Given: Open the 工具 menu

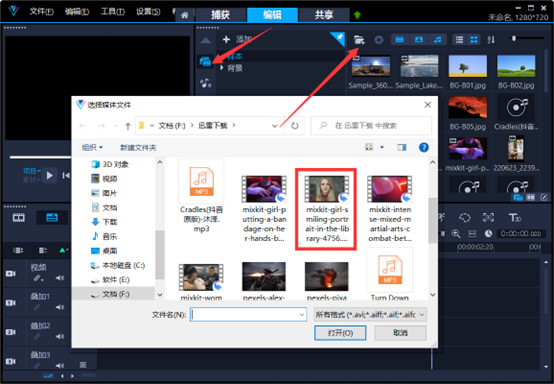Looking at the screenshot, I should coord(112,11).
